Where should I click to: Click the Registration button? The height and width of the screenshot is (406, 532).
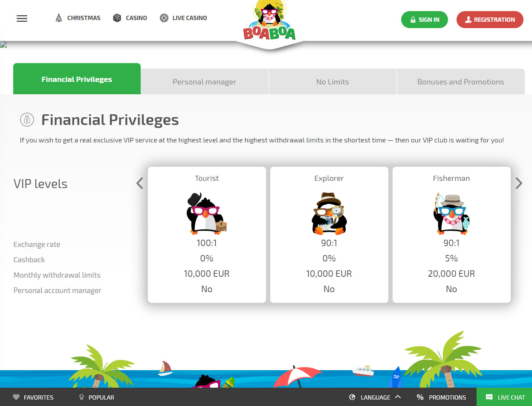490,20
